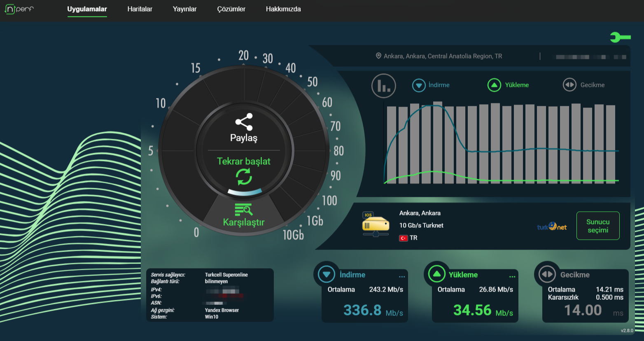Click the Paylaş text button
Image resolution: width=644 pixels, height=341 pixels.
click(244, 138)
